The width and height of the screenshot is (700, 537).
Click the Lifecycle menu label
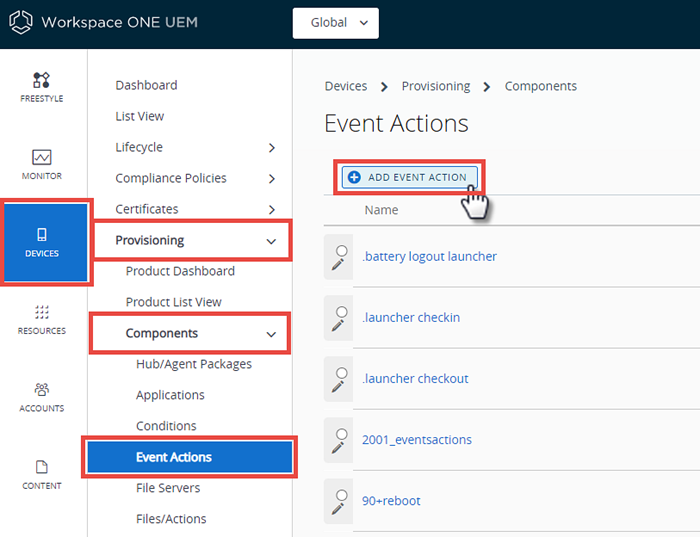pos(139,147)
